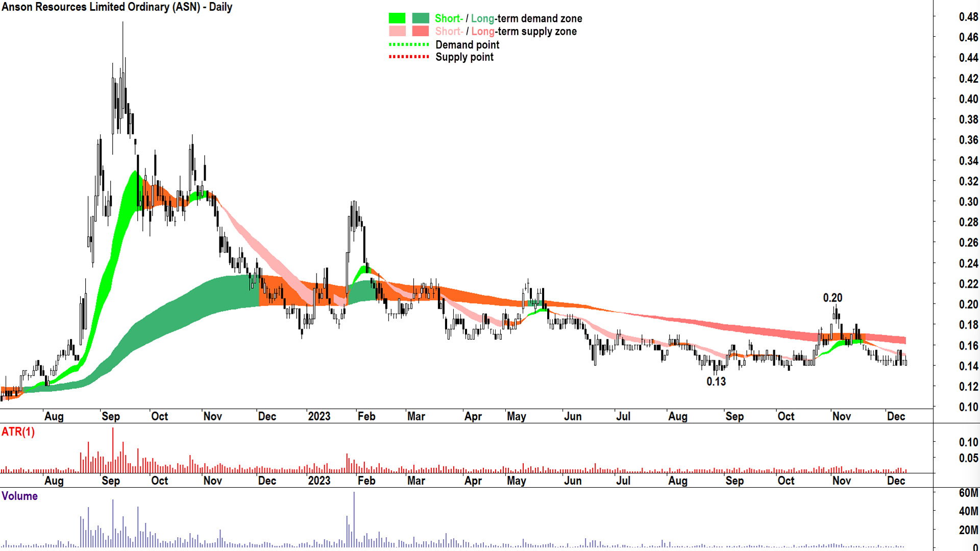The height and width of the screenshot is (551, 980).
Task: Click the bright green short-term demand zone swatch
Action: [397, 18]
